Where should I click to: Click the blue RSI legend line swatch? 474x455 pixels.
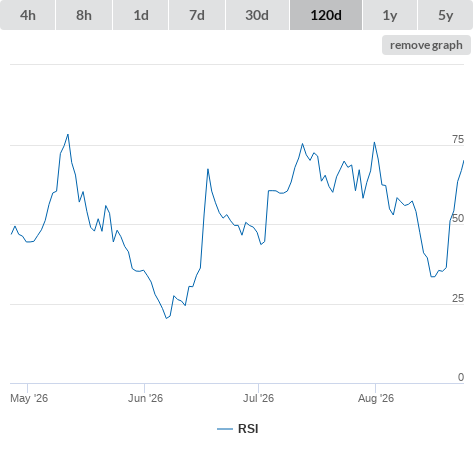tap(225, 429)
